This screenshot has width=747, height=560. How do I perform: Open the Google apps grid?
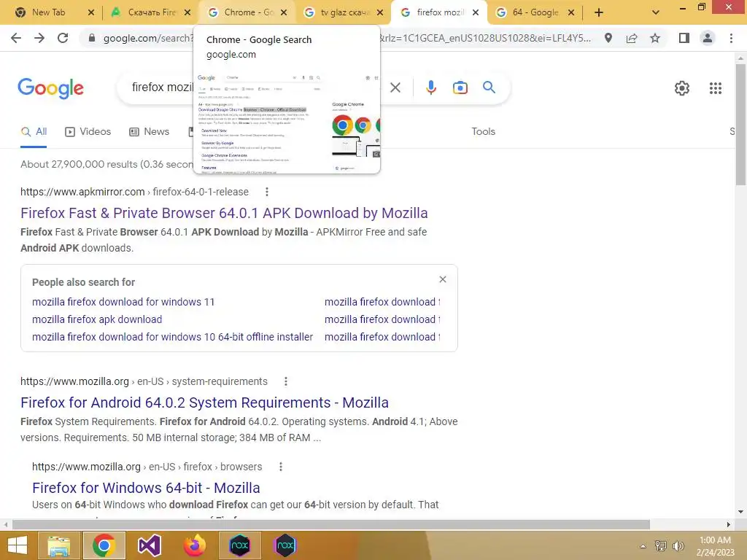pyautogui.click(x=716, y=88)
